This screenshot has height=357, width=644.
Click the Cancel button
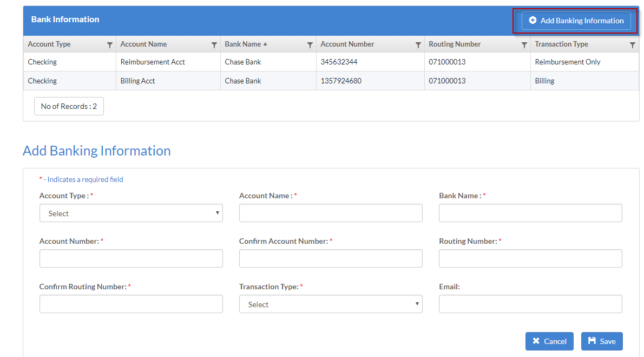549,341
